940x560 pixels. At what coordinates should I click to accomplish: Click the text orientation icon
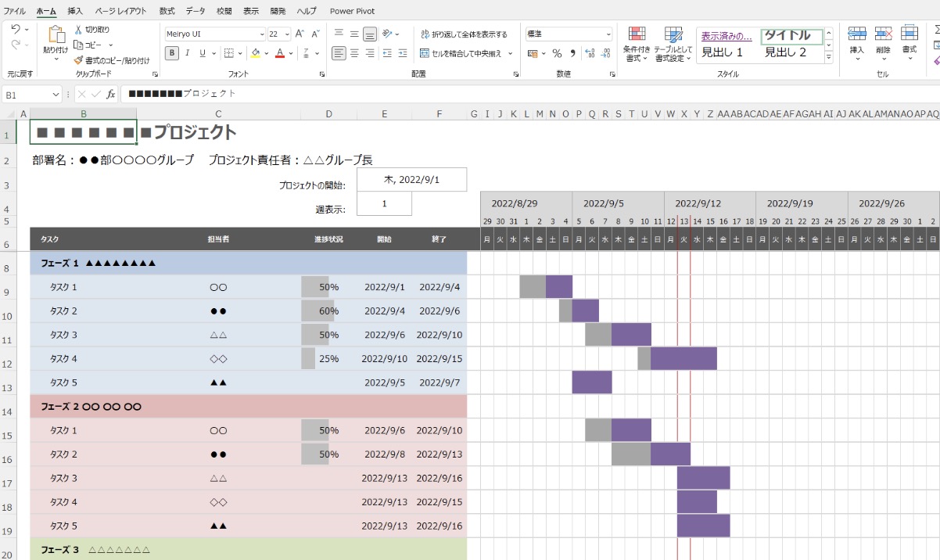pos(389,34)
